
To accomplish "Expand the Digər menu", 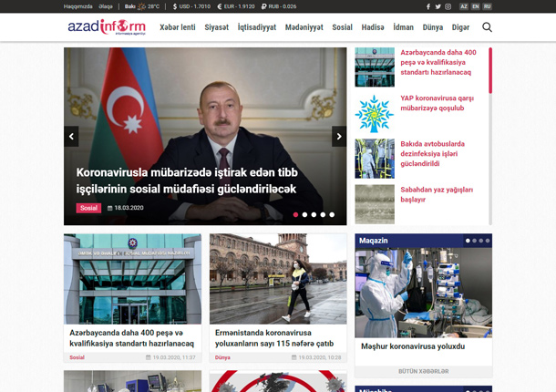I will coord(460,27).
